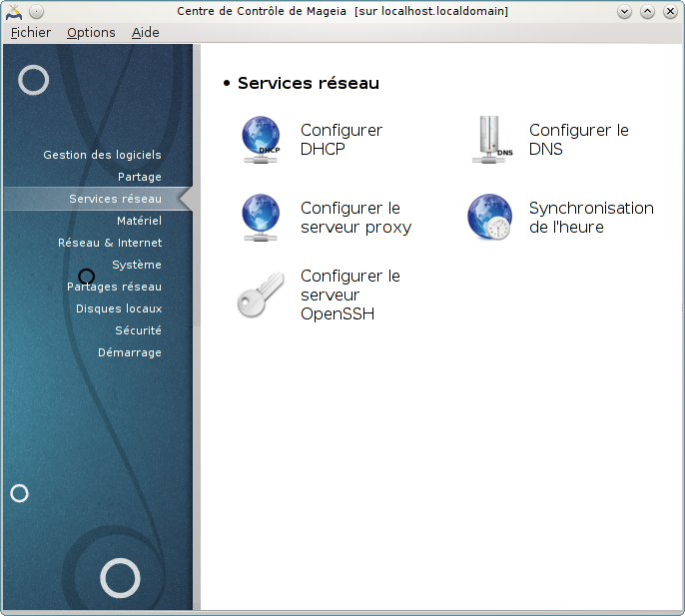Open the Options menu
This screenshot has height=616, width=685.
pyautogui.click(x=91, y=33)
